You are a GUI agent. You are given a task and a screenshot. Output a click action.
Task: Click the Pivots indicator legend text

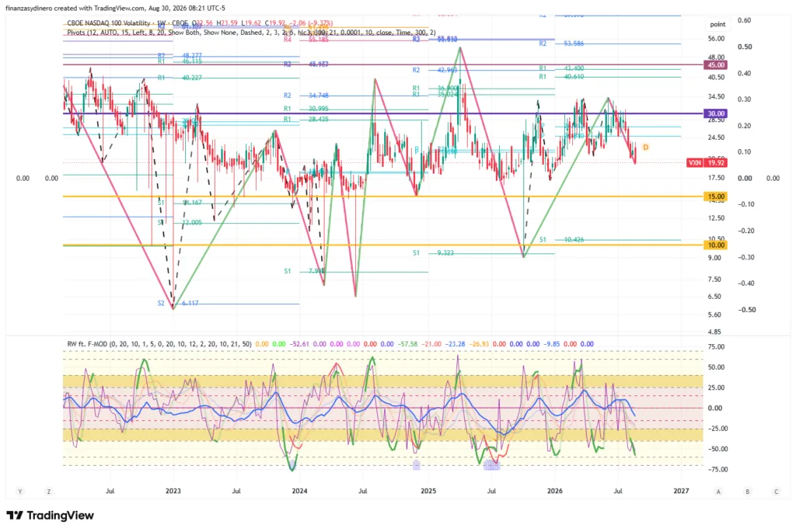point(251,33)
